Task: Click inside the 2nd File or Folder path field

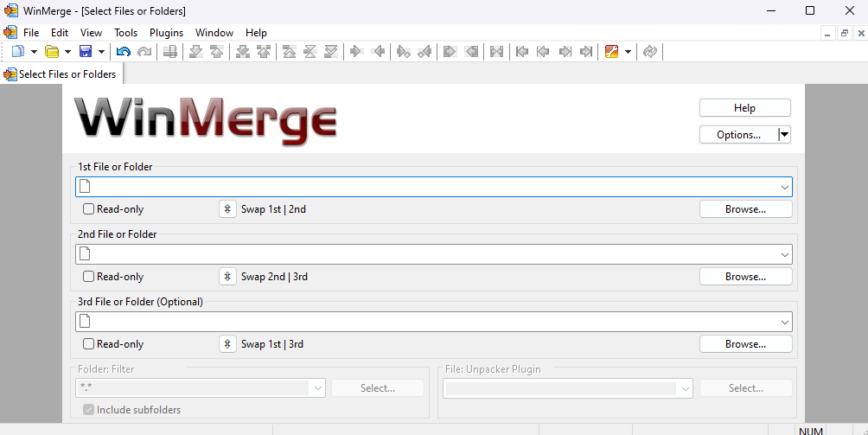Action: coord(433,254)
